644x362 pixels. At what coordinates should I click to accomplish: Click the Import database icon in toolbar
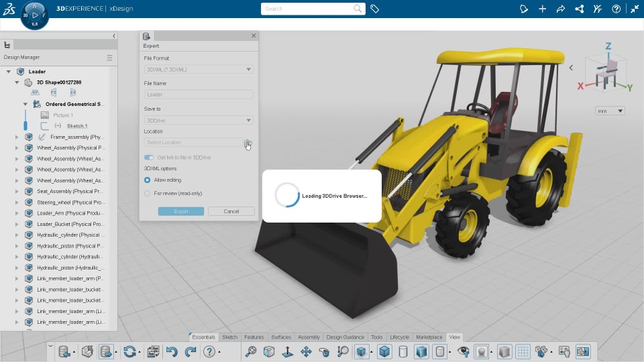(64, 351)
